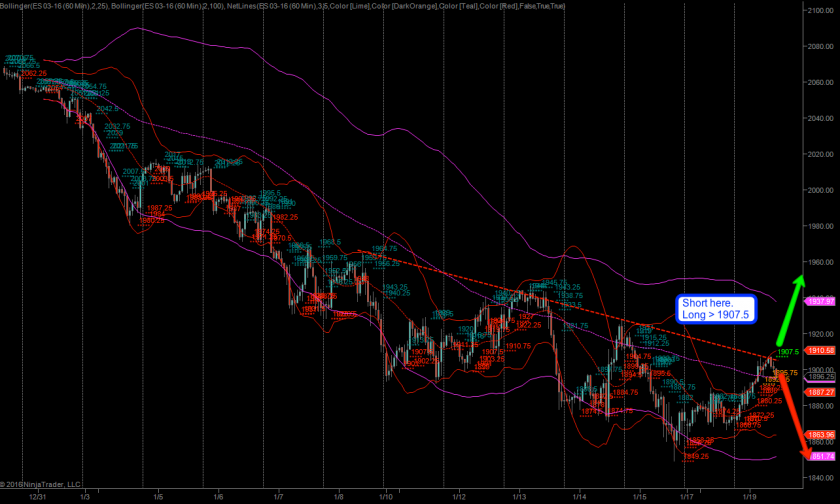
Task: Click the 2020.00 price axis label
Action: click(x=820, y=154)
